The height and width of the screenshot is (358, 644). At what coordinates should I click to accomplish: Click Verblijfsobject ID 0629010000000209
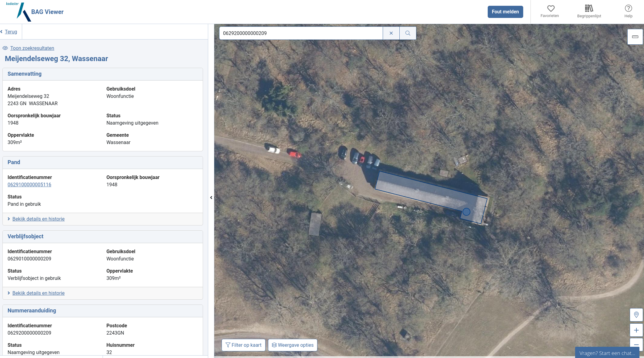29,259
